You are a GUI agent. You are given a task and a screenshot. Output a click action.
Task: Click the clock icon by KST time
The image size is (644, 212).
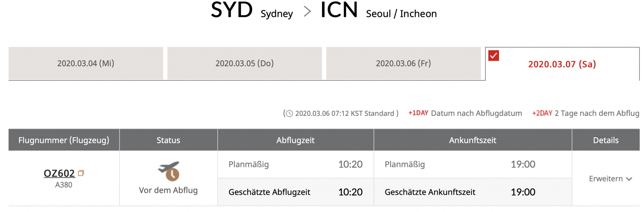(289, 113)
